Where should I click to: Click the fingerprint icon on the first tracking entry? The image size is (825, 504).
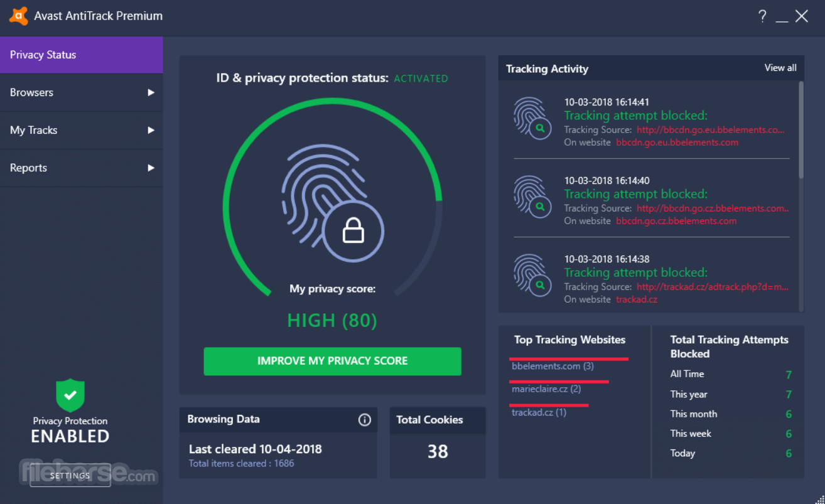point(532,118)
